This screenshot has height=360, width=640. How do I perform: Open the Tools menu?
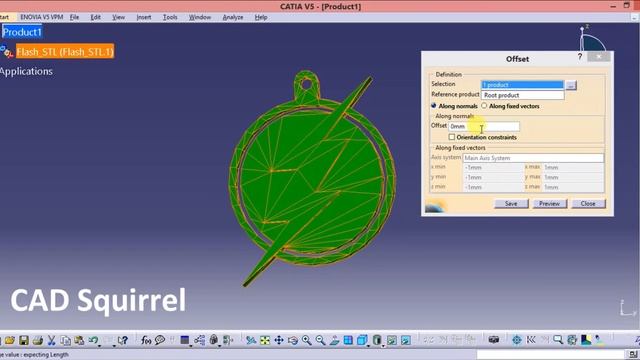[x=170, y=17]
